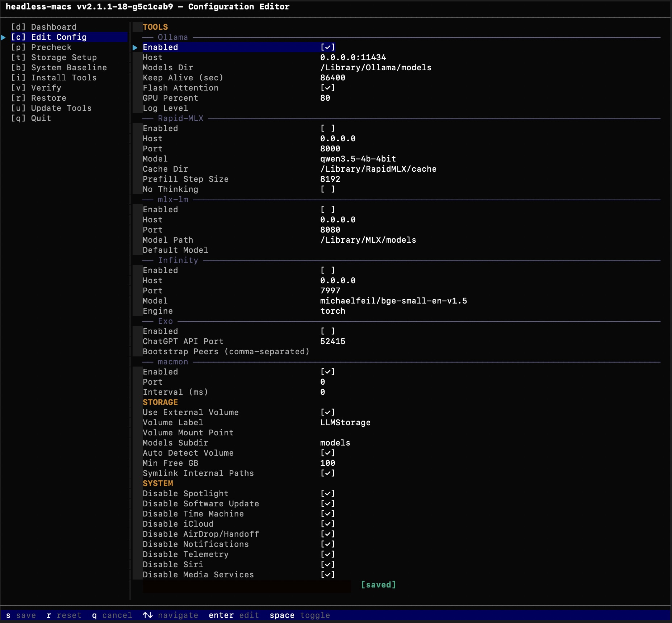The height and width of the screenshot is (623, 672).
Task: Select the Volume Mount Point row label
Action: (188, 432)
